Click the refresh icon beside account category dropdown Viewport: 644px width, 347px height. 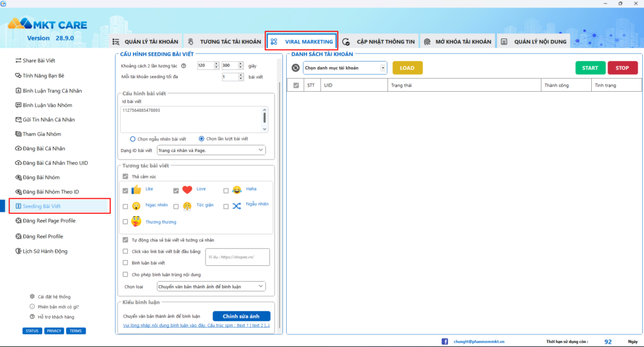pyautogui.click(x=296, y=68)
